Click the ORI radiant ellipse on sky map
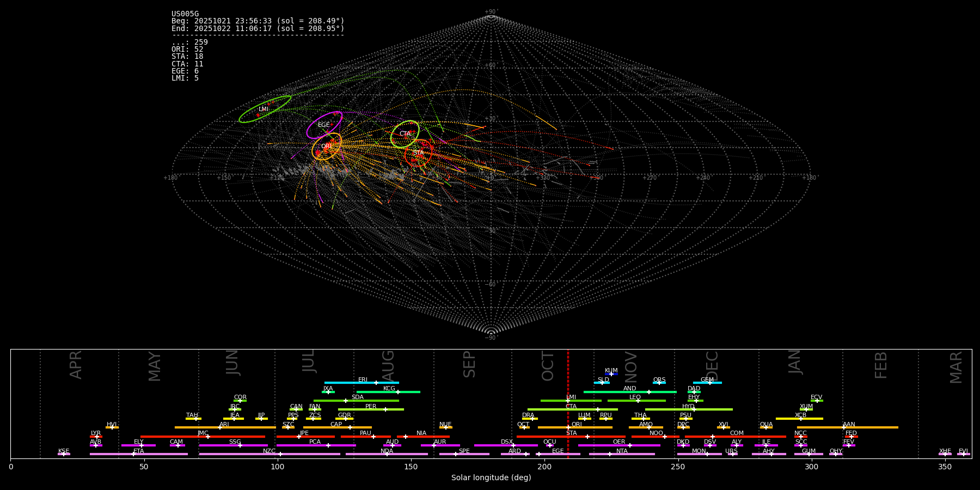 coord(327,146)
